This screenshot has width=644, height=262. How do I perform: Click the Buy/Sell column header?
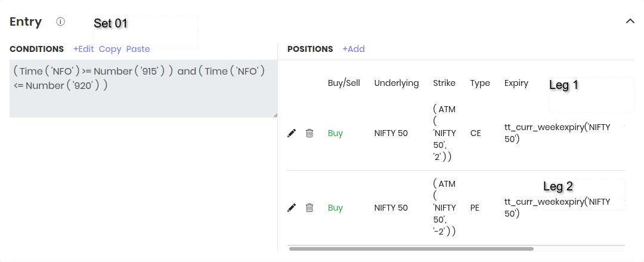tap(344, 83)
